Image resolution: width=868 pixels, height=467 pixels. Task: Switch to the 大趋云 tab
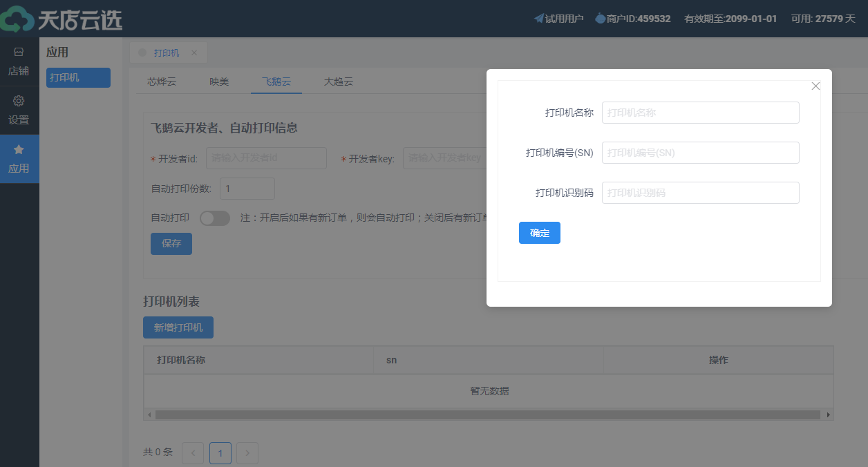point(339,82)
